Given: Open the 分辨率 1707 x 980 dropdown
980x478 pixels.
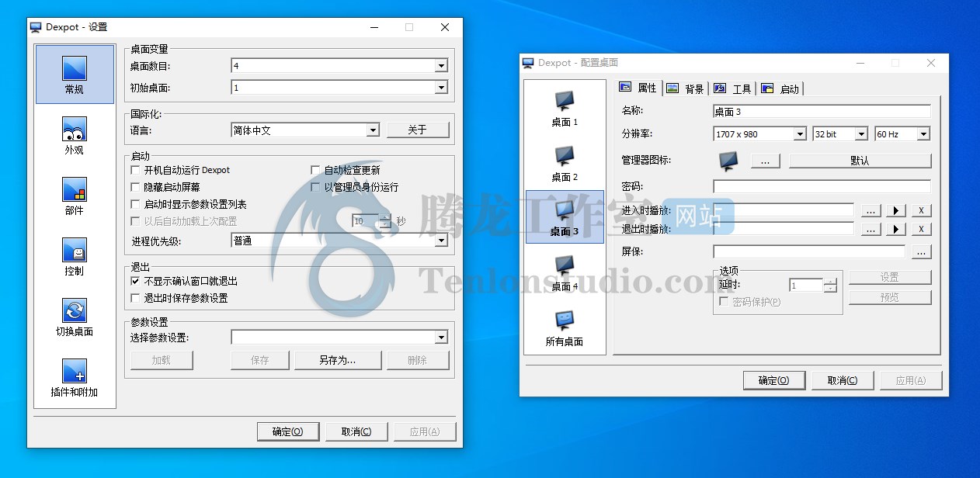Looking at the screenshot, I should [800, 134].
